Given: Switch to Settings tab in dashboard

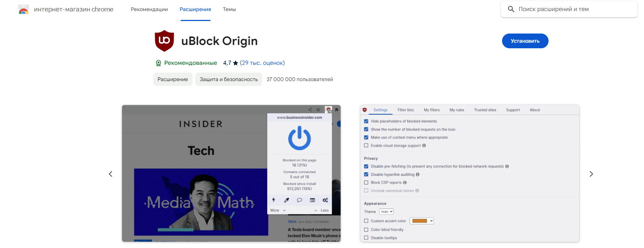Looking at the screenshot, I should pyautogui.click(x=380, y=110).
